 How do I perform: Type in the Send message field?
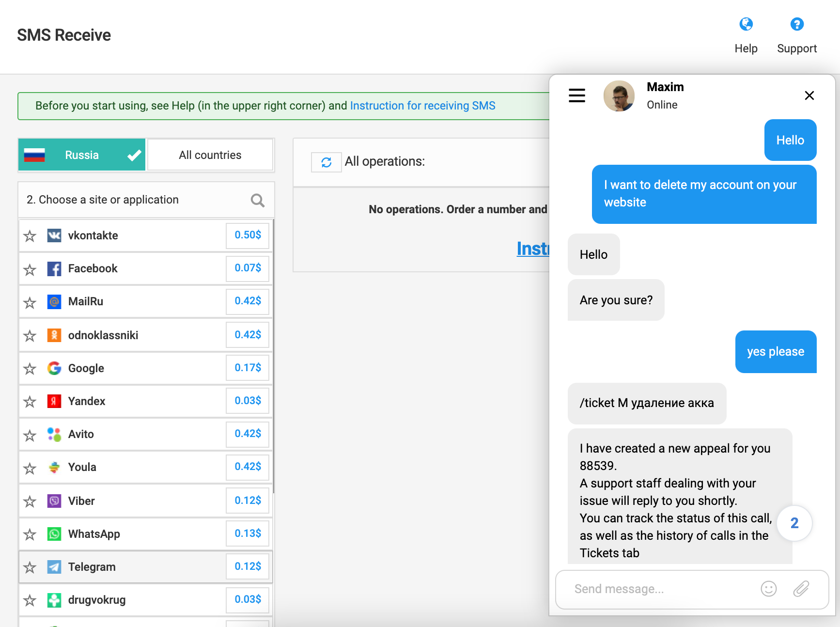pyautogui.click(x=659, y=589)
